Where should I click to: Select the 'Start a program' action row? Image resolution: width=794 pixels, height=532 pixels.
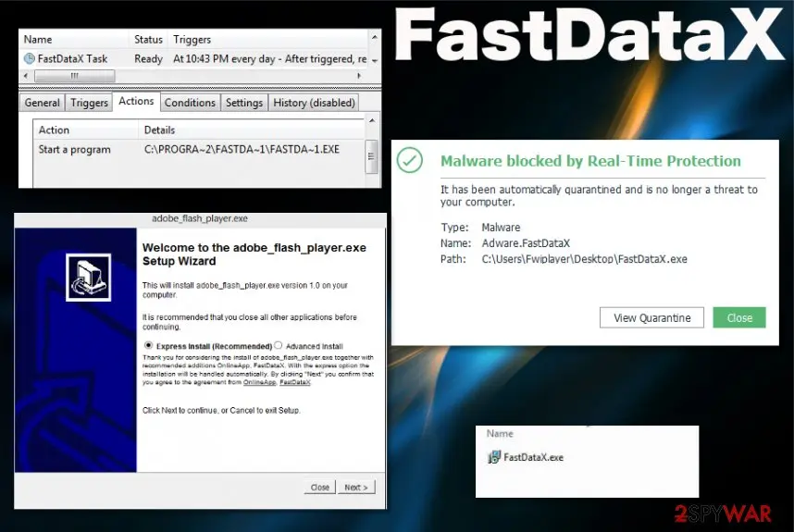pyautogui.click(x=199, y=149)
